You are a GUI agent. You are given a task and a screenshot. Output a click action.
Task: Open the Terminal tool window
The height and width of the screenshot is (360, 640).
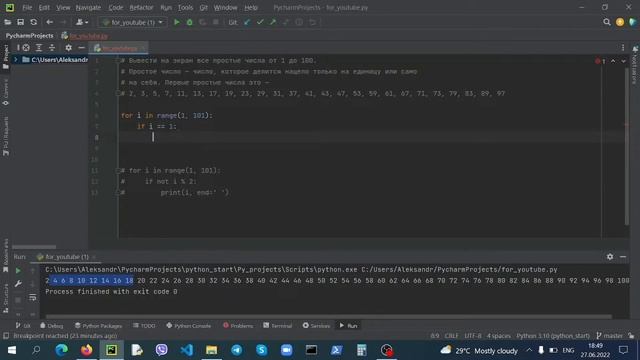278,326
